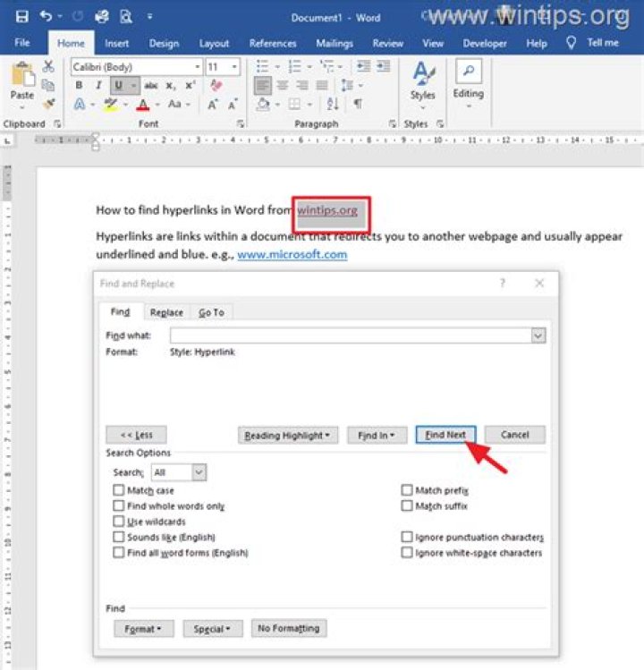Open the www.microsoft.com hyperlink

[292, 255]
